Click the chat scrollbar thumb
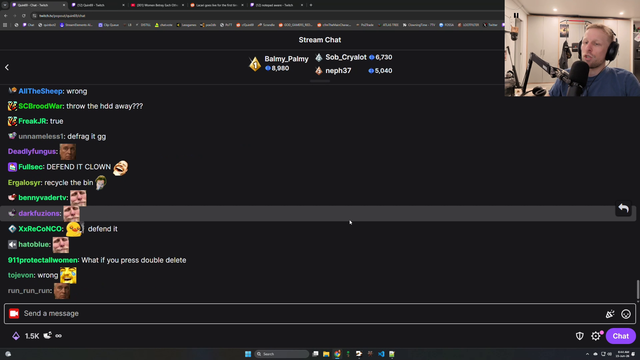The width and height of the screenshot is (640, 360). (x=638, y=289)
